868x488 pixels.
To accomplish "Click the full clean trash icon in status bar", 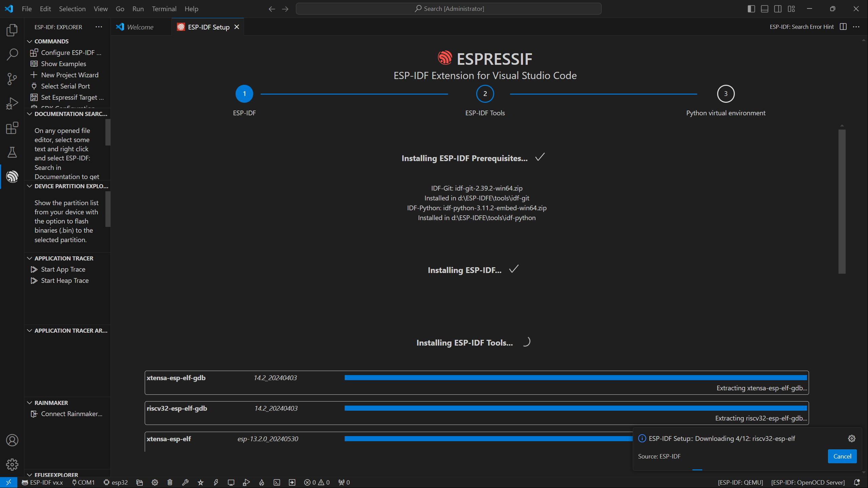I will click(x=170, y=482).
